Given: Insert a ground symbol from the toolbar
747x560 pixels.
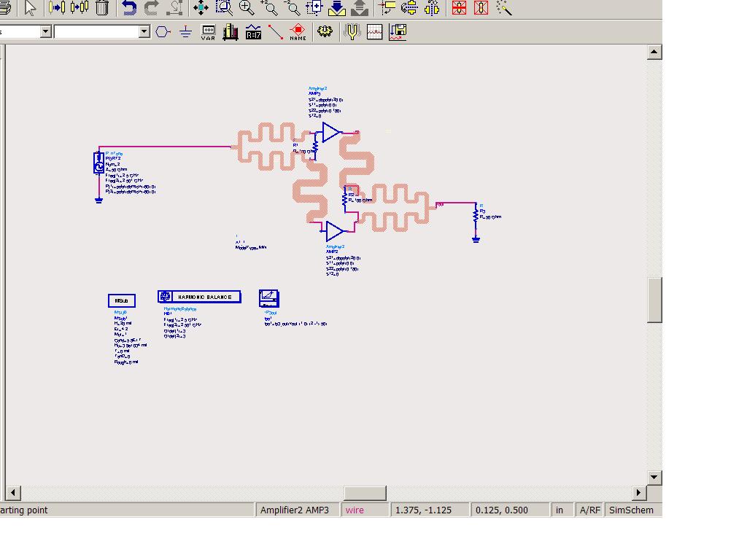Looking at the screenshot, I should tap(185, 32).
